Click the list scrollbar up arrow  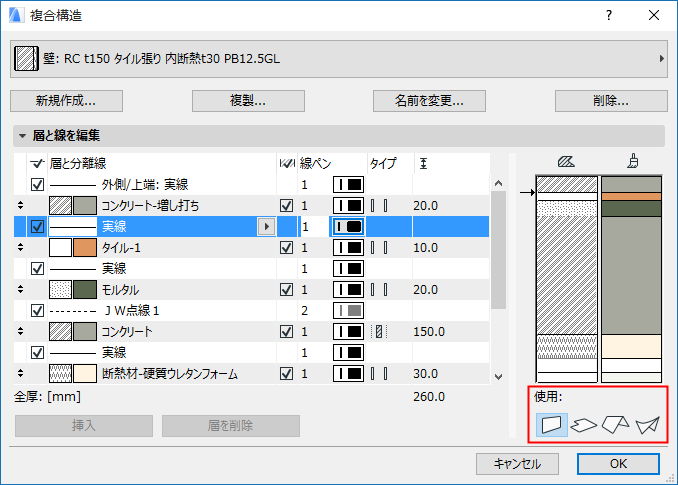499,183
